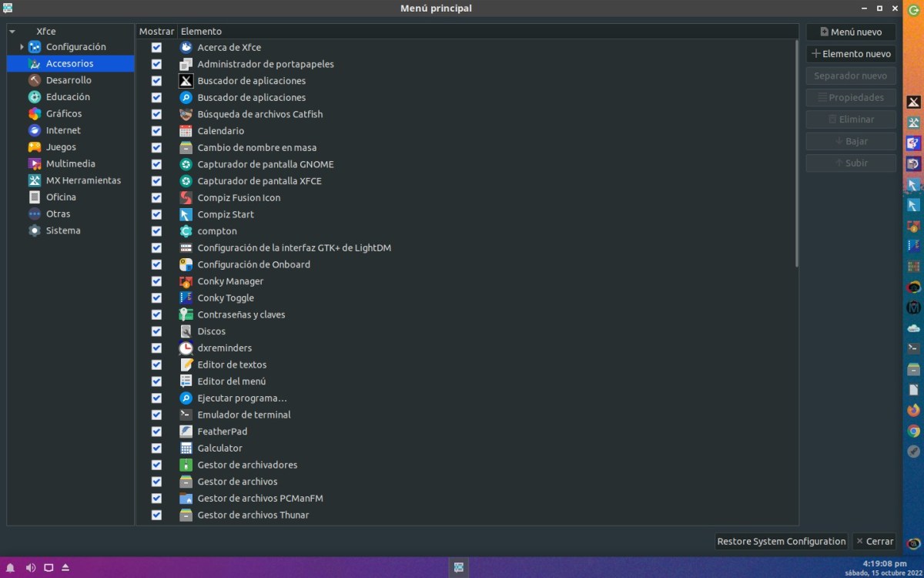Screen dimensions: 924x578
Task: Click the vertical scrollbar of item list
Action: click(x=795, y=154)
